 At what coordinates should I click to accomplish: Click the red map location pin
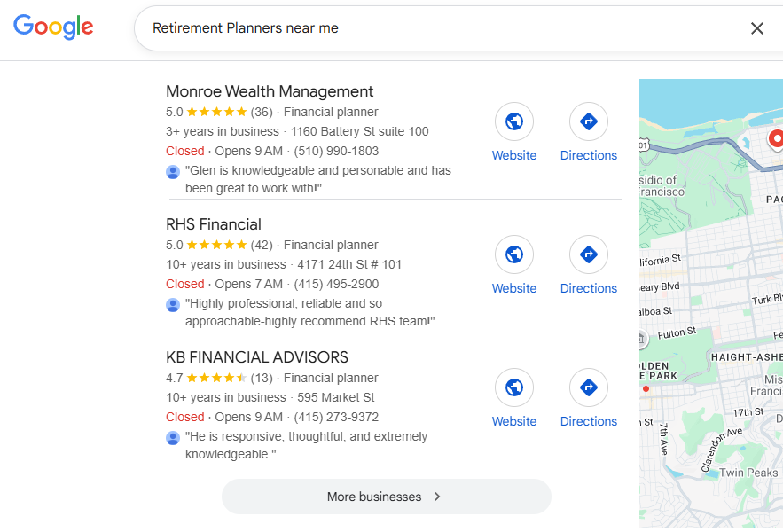pos(777,138)
